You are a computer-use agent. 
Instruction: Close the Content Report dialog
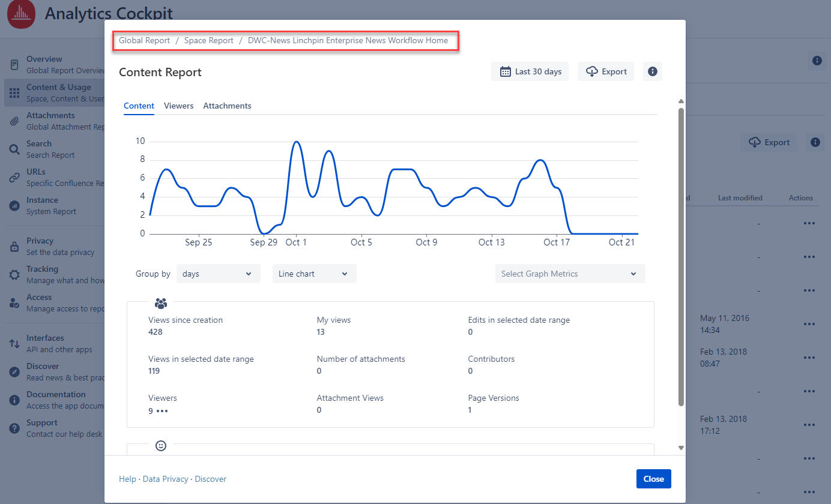[653, 479]
